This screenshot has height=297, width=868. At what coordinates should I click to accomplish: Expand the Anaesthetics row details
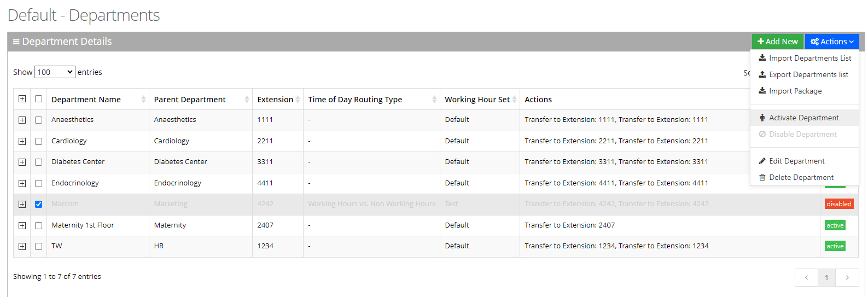[x=22, y=120]
